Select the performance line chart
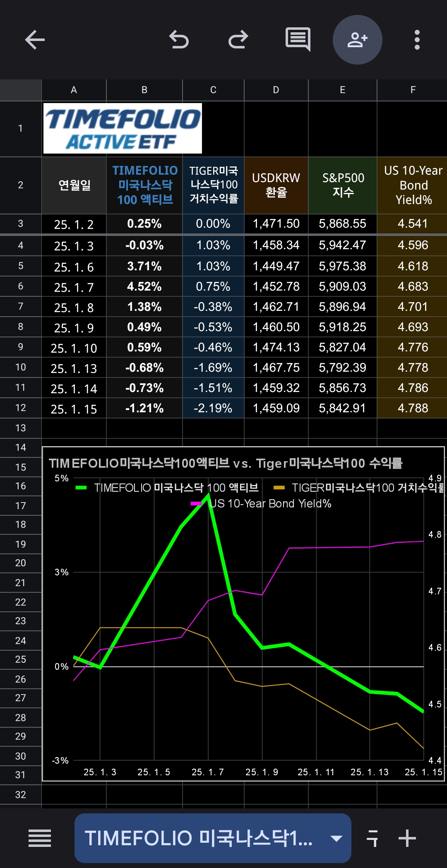The image size is (447, 868). [x=243, y=614]
